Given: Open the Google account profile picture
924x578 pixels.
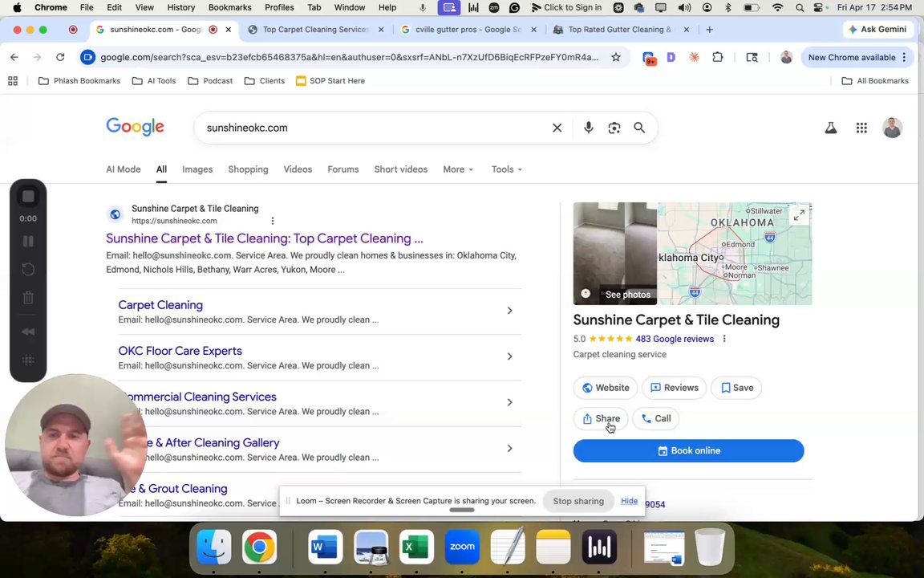Looking at the screenshot, I should [892, 128].
